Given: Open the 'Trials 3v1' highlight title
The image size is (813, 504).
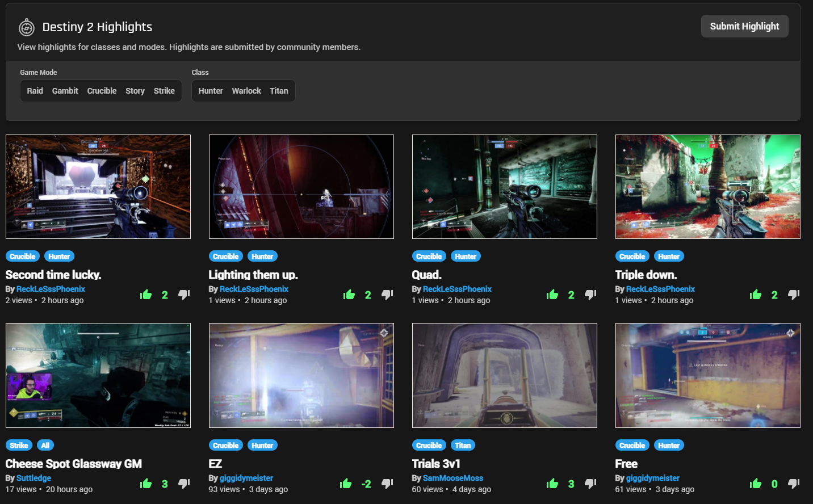Looking at the screenshot, I should coord(436,464).
